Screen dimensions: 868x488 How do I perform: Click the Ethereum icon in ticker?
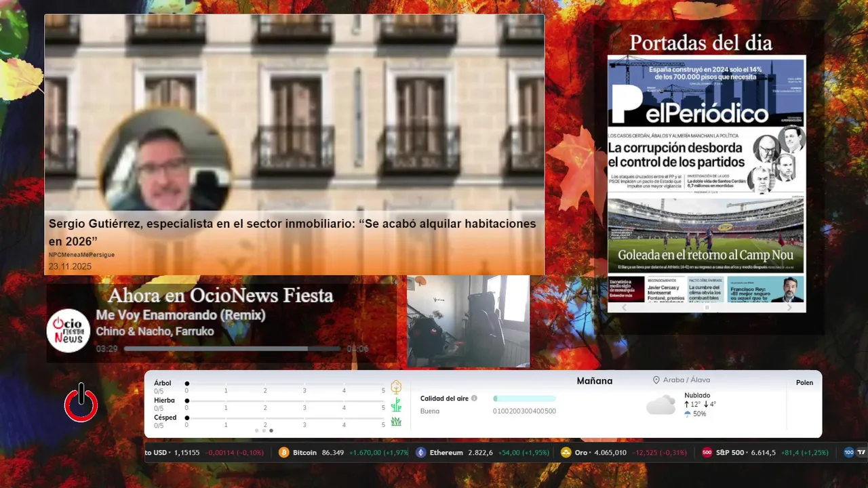[x=421, y=453]
